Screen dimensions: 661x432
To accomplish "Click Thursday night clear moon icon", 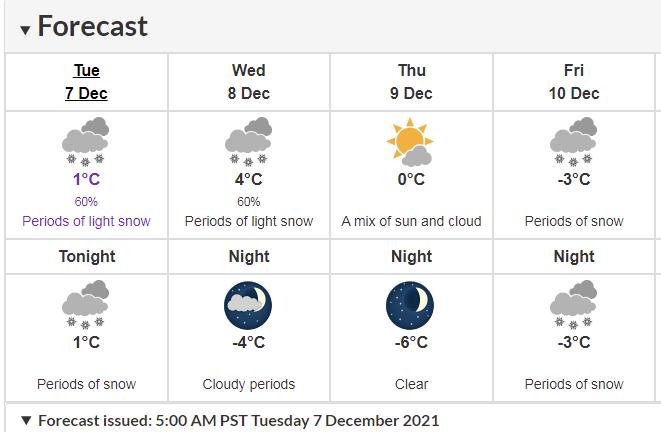I will 410,304.
